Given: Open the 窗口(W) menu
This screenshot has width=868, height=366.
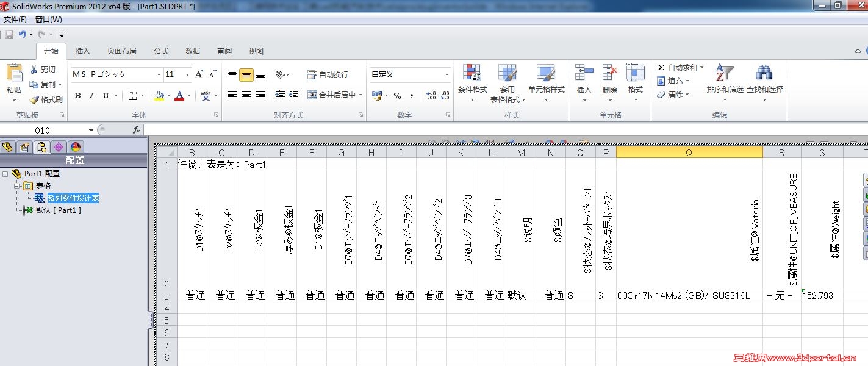Looking at the screenshot, I should 49,20.
